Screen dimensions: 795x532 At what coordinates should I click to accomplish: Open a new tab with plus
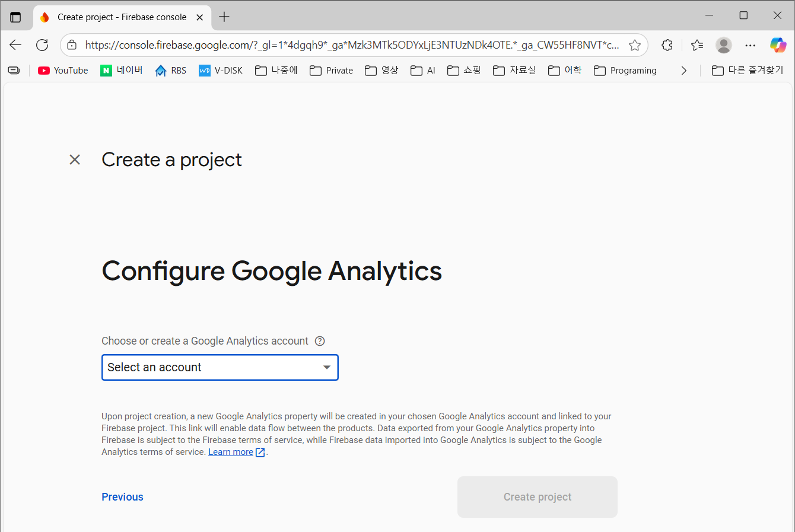pyautogui.click(x=224, y=17)
